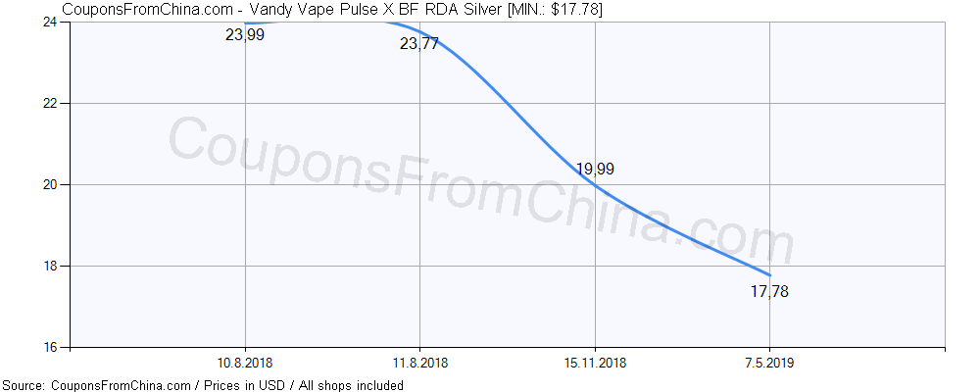This screenshot has height=392, width=980.
Task: Click the 16 value on y-axis
Action: pos(49,347)
